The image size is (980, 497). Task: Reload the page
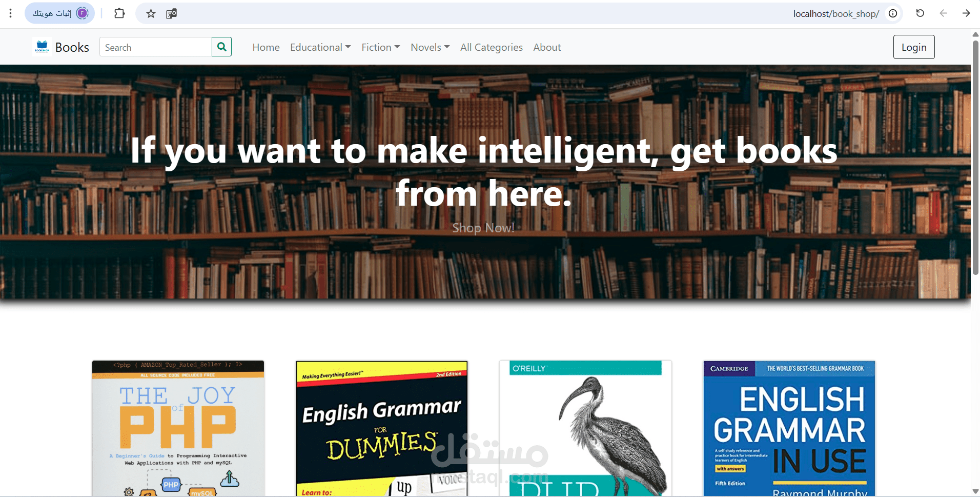[920, 13]
